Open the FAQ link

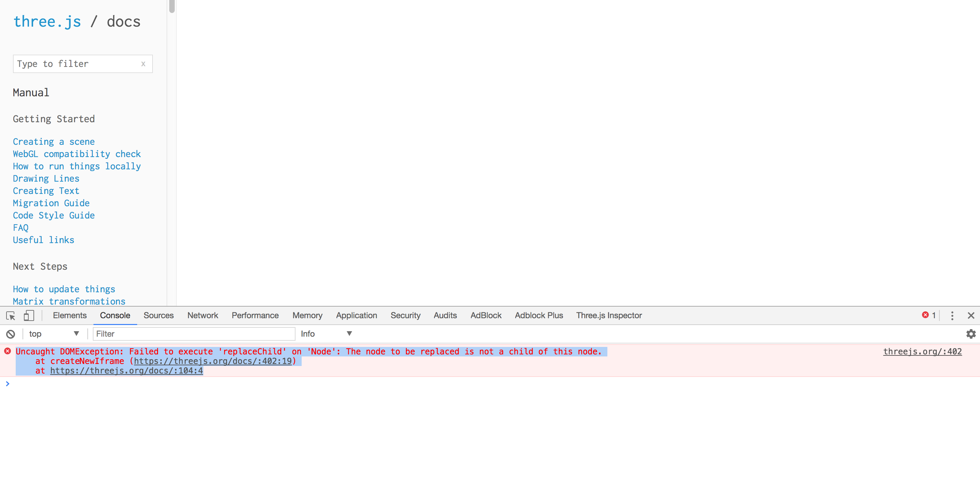[20, 228]
